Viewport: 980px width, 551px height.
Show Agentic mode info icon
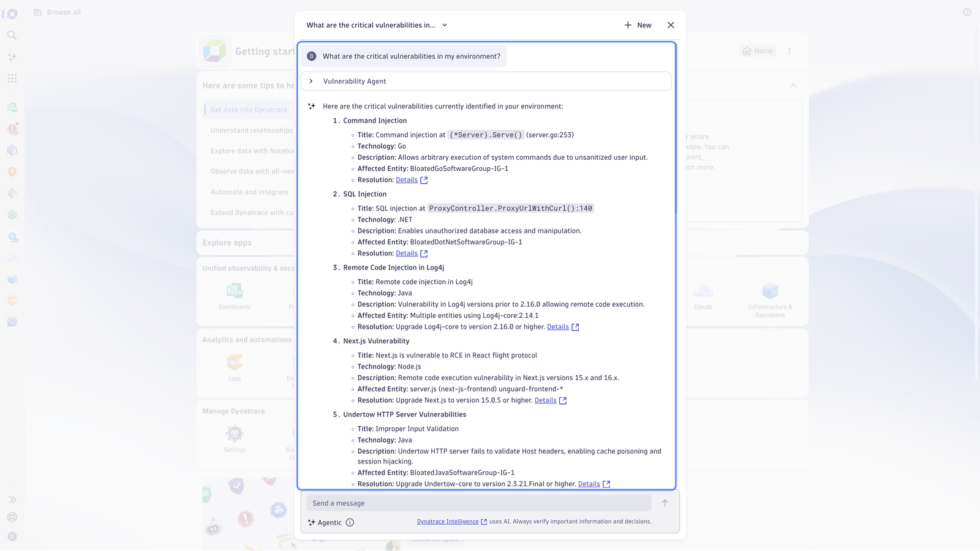[x=350, y=523]
